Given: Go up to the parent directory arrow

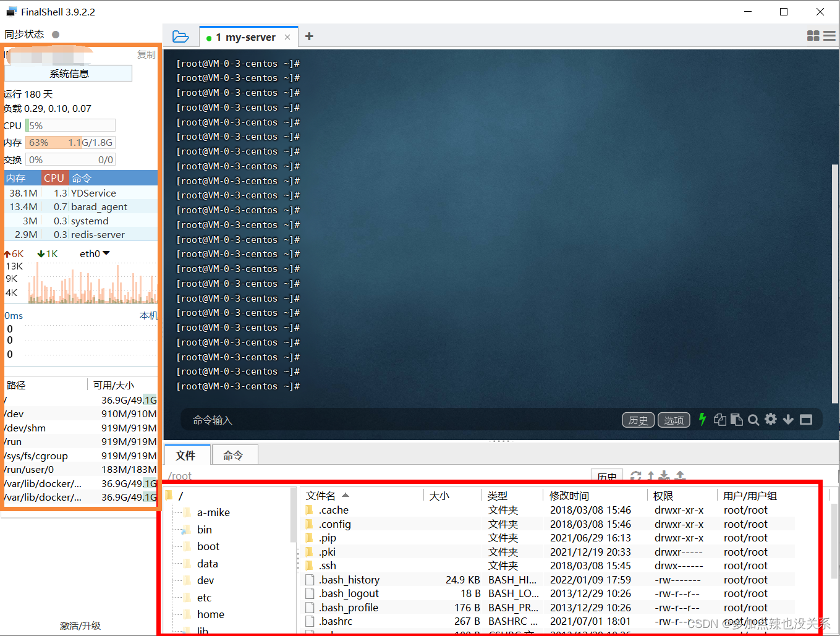Looking at the screenshot, I should pyautogui.click(x=650, y=475).
